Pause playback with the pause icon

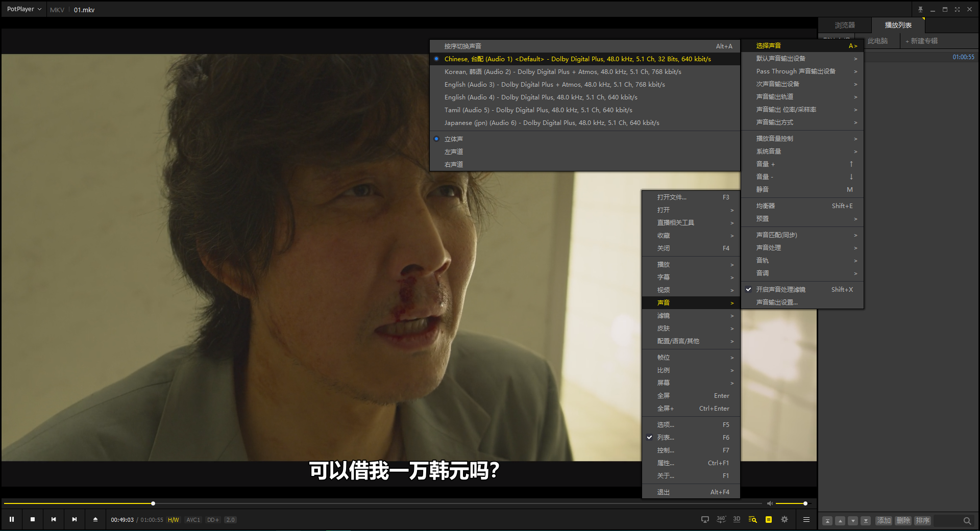click(x=11, y=519)
